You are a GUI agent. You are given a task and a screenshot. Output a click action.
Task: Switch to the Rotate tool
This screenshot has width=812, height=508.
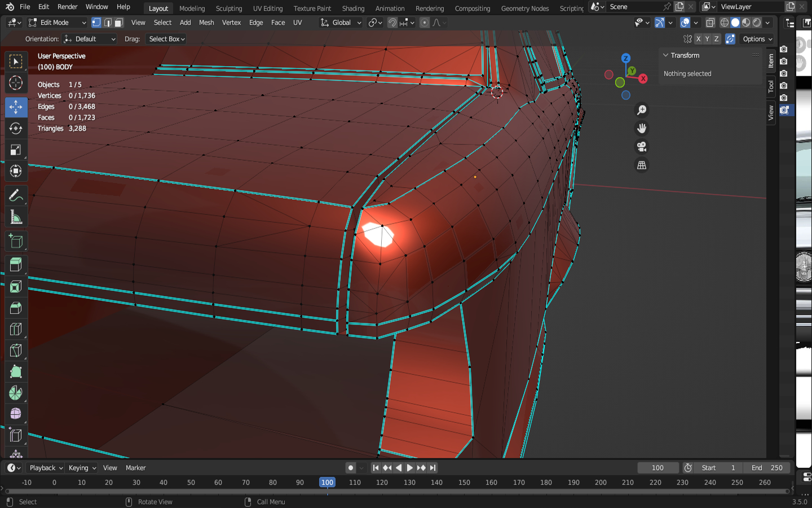(x=16, y=129)
